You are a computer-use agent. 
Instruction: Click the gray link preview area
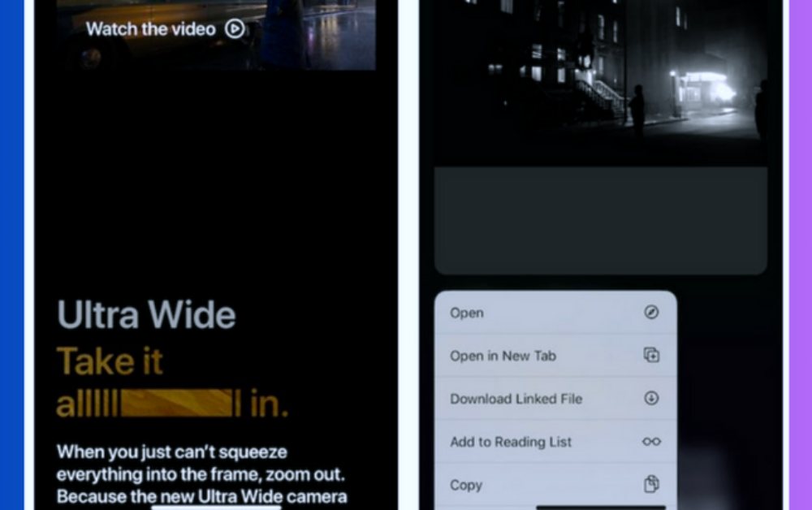click(x=601, y=221)
